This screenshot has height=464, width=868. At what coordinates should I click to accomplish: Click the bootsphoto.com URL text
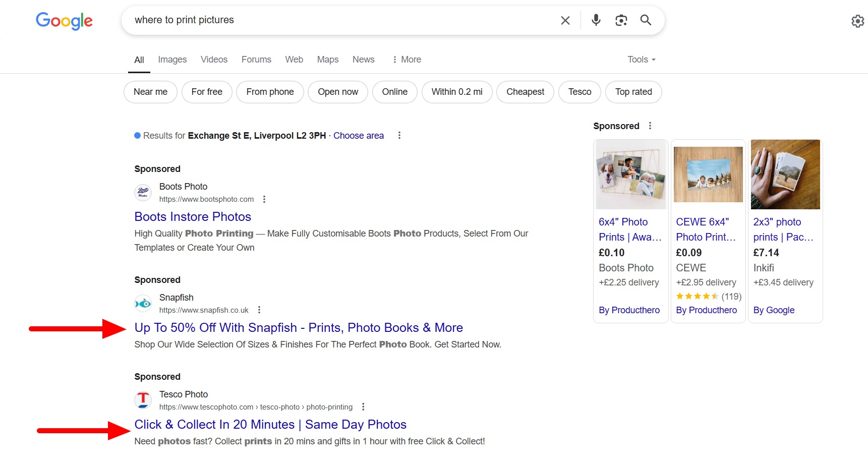[x=206, y=199]
